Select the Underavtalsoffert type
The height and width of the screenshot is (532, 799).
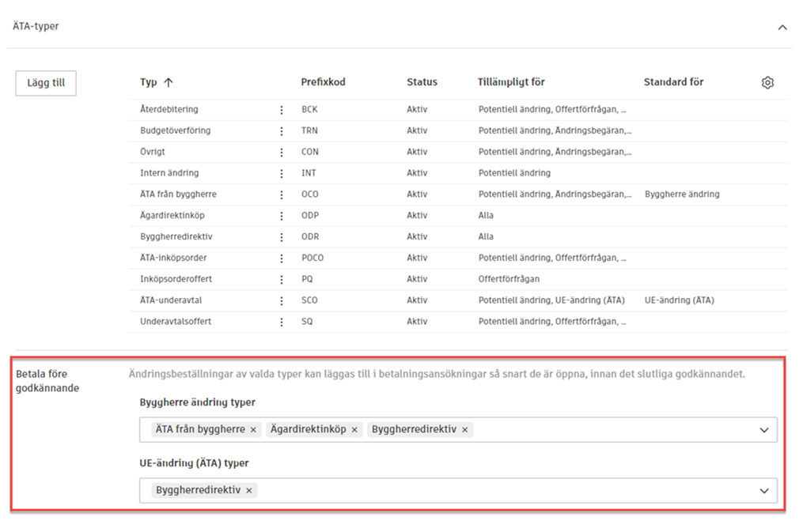[x=176, y=321]
